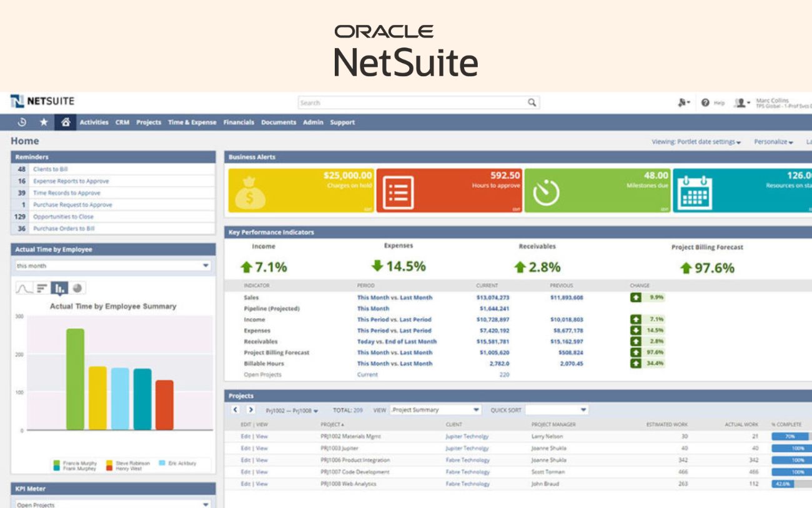Open the Time & Expense menu
This screenshot has width=812, height=508.
pos(192,122)
